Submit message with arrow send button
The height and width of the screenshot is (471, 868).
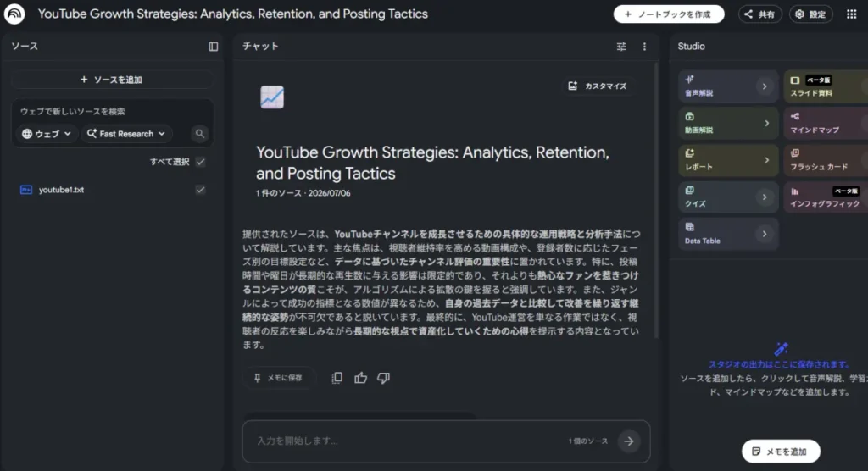(629, 441)
